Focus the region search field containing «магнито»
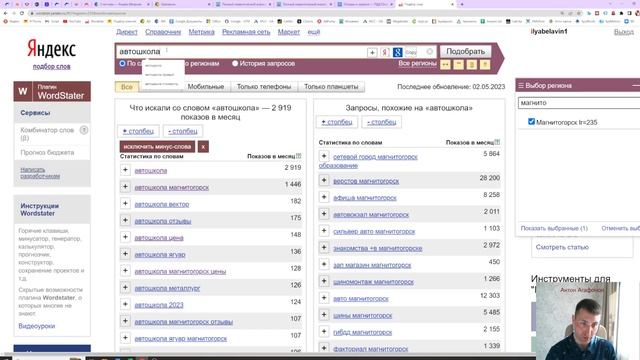The image size is (640, 360). coord(579,103)
